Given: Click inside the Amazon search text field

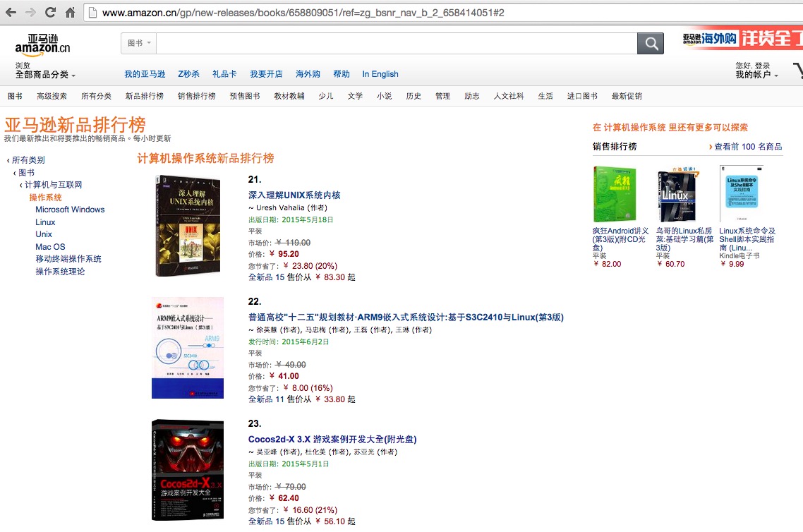Looking at the screenshot, I should tap(397, 44).
